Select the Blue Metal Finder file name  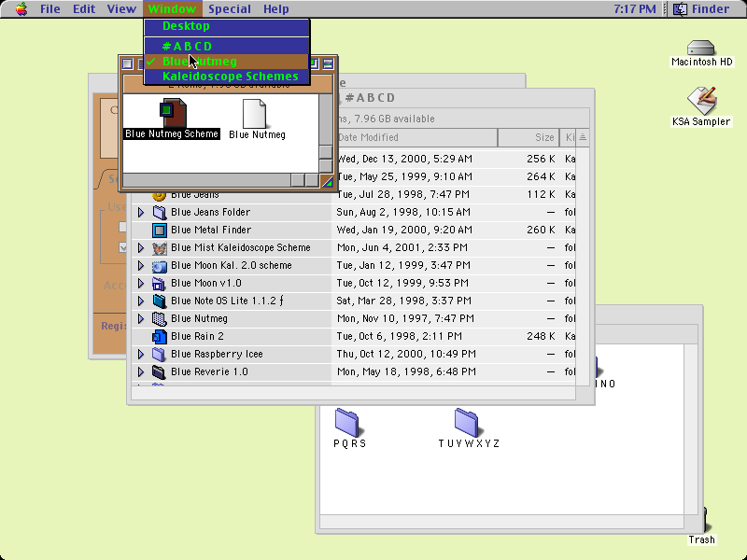[x=211, y=230]
